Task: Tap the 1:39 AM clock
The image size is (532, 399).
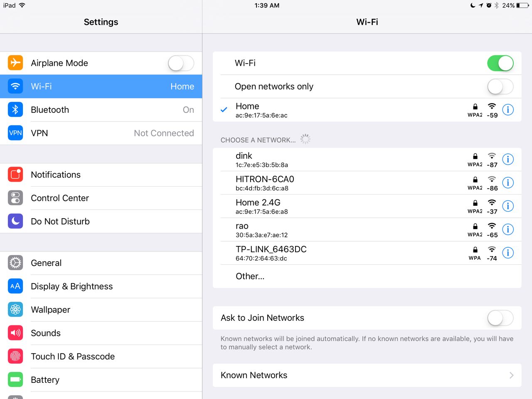Action: [267, 5]
